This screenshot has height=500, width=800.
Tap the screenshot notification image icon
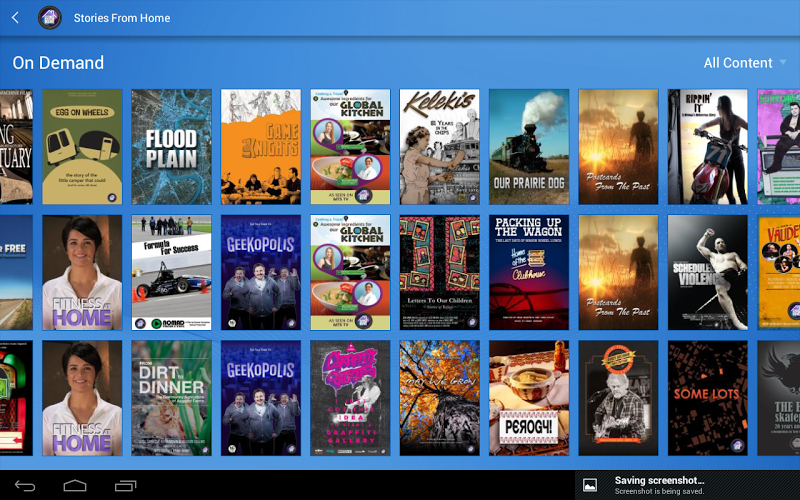pyautogui.click(x=591, y=485)
